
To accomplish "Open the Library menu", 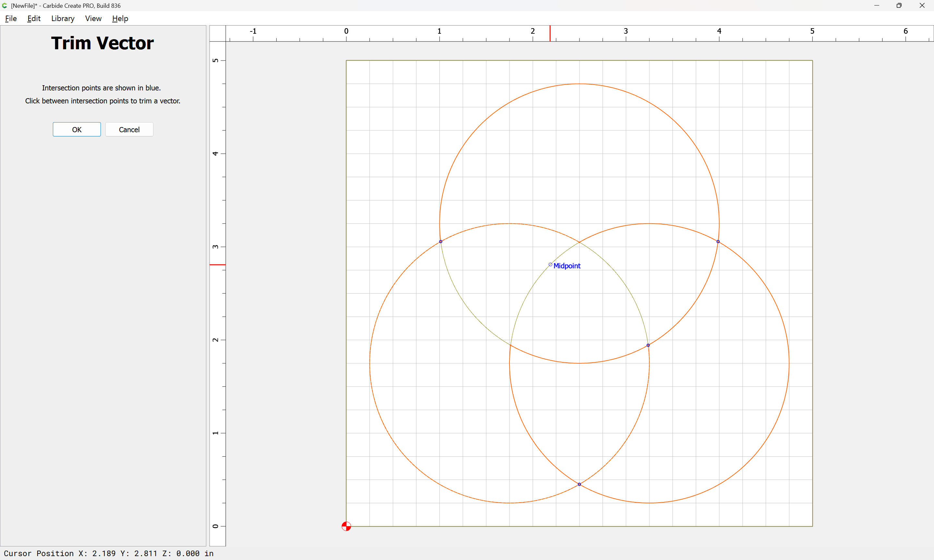I will (x=63, y=18).
